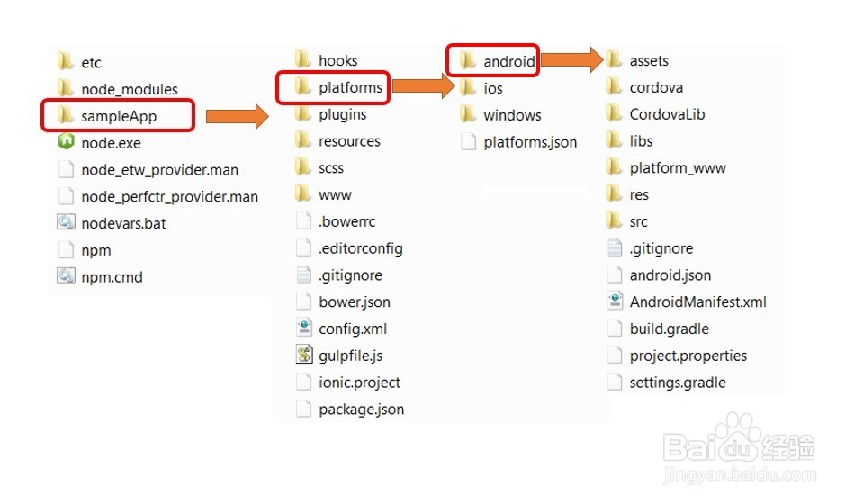Select the package.json file
864x504 pixels.
coord(361,409)
